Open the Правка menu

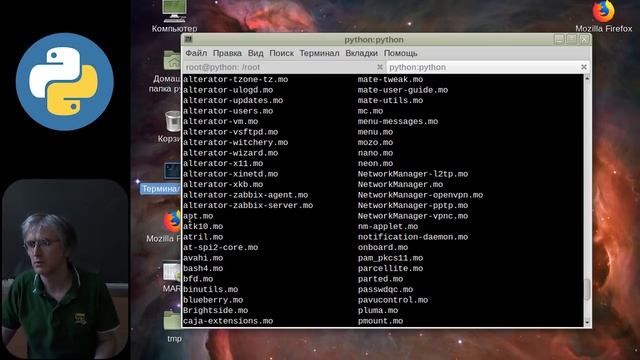tap(227, 53)
